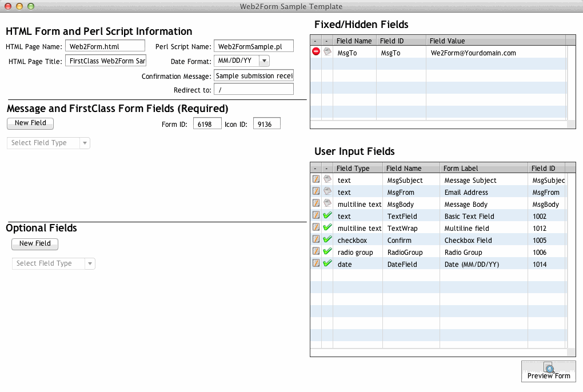Screen dimensions: 583x392
Task: Click the edit icon for RadioGroup row
Action: [316, 251]
